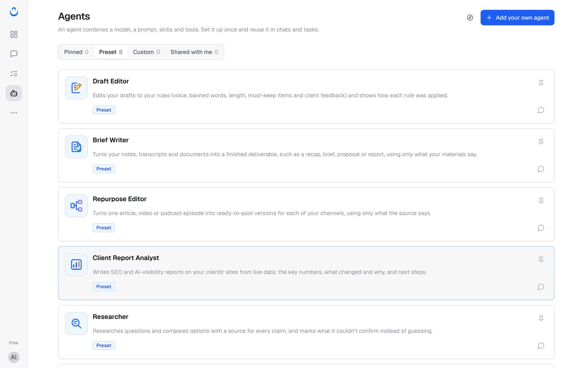The height and width of the screenshot is (368, 588).
Task: Click the compass explore icon near header
Action: (x=470, y=18)
